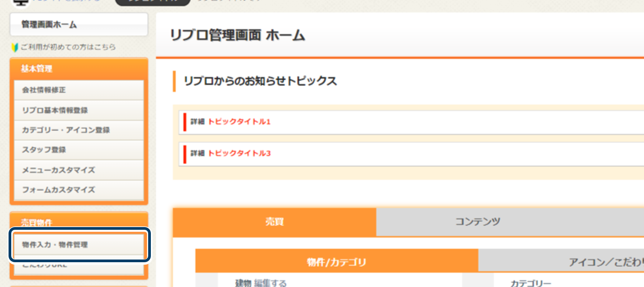This screenshot has width=644, height=287.
Task: Click highlighted 物件入力・物件管理 item
Action: click(x=79, y=245)
